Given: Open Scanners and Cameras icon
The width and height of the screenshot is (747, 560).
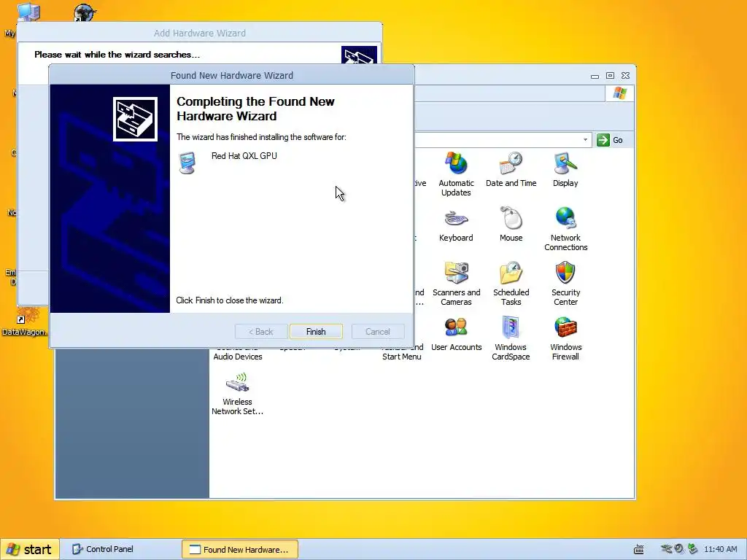Looking at the screenshot, I should [x=456, y=284].
